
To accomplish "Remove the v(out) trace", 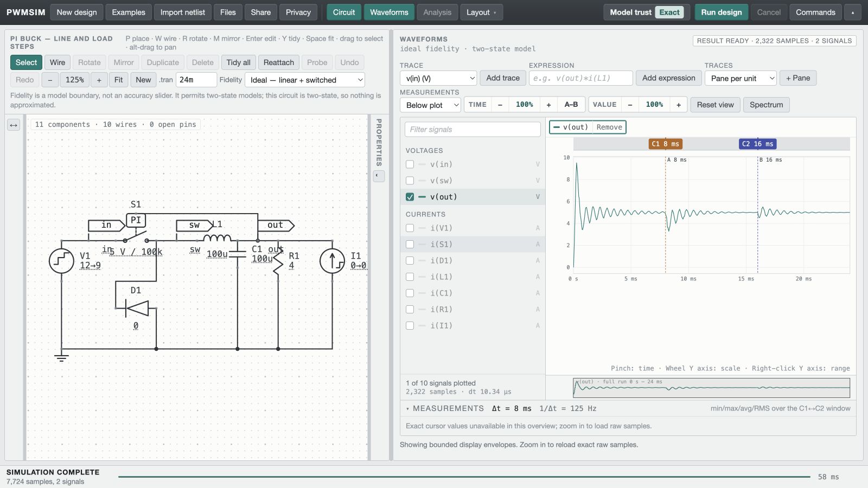I will 609,127.
